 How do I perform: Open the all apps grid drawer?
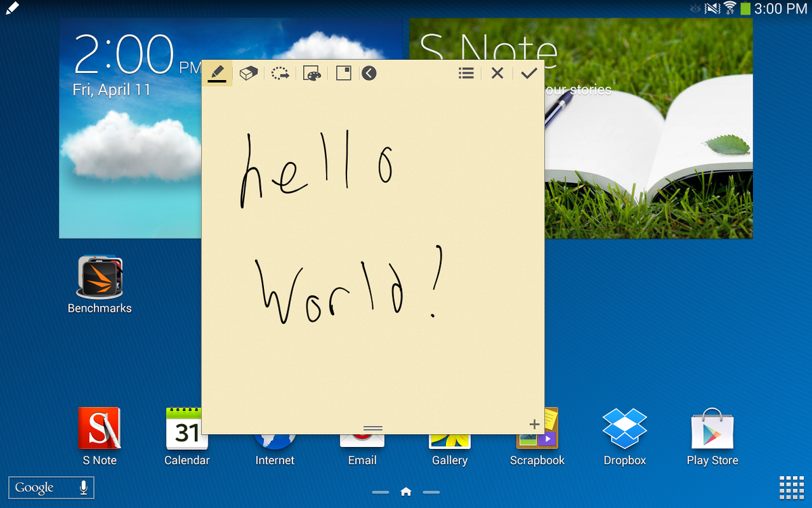[x=791, y=488]
